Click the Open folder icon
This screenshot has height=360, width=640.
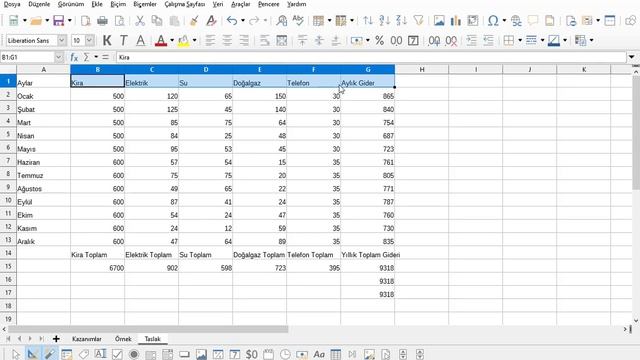[36, 20]
